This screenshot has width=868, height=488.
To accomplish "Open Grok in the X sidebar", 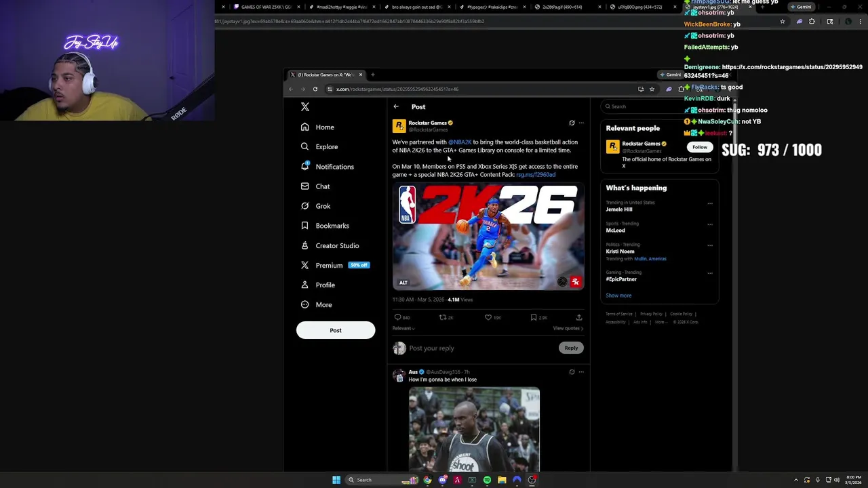I will coord(315,206).
